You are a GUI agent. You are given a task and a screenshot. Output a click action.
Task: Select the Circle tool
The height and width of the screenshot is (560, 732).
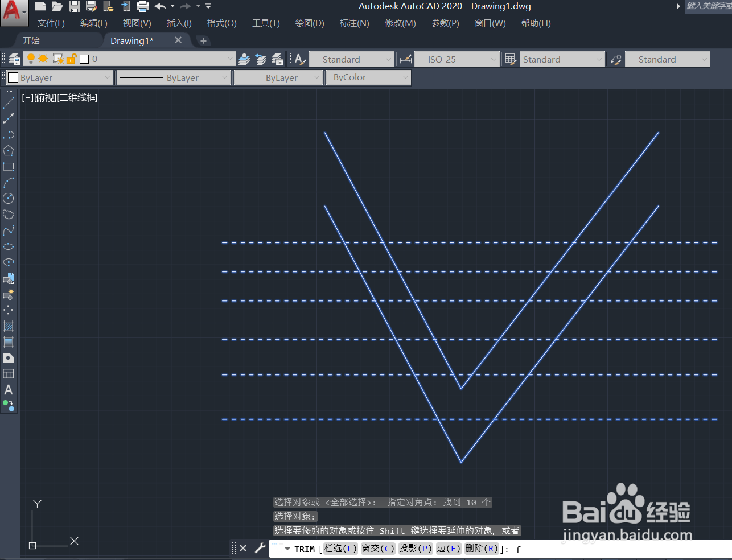(x=9, y=199)
